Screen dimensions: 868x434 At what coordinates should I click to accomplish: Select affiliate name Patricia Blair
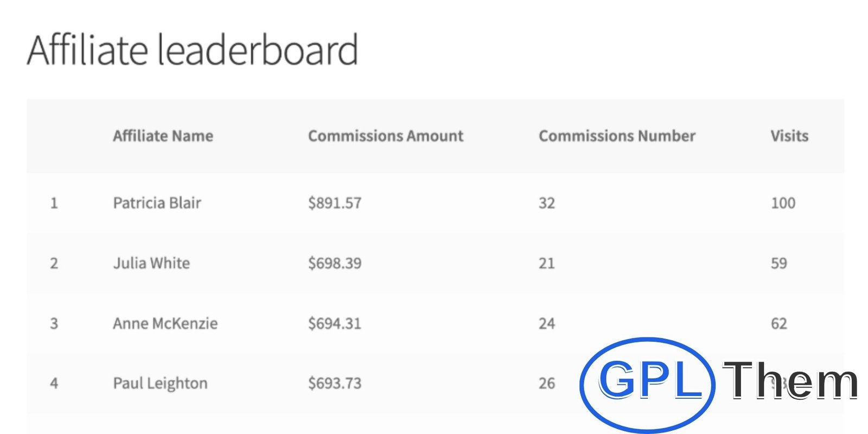(157, 203)
